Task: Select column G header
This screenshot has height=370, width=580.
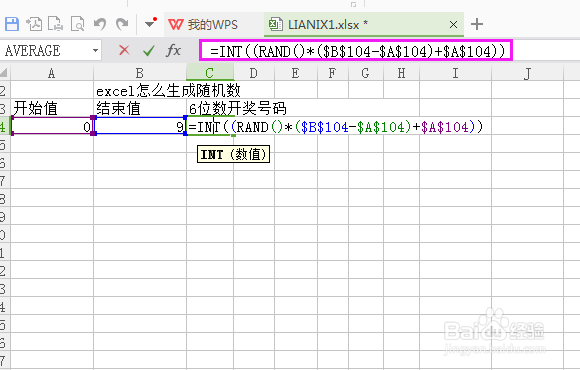Action: (365, 73)
